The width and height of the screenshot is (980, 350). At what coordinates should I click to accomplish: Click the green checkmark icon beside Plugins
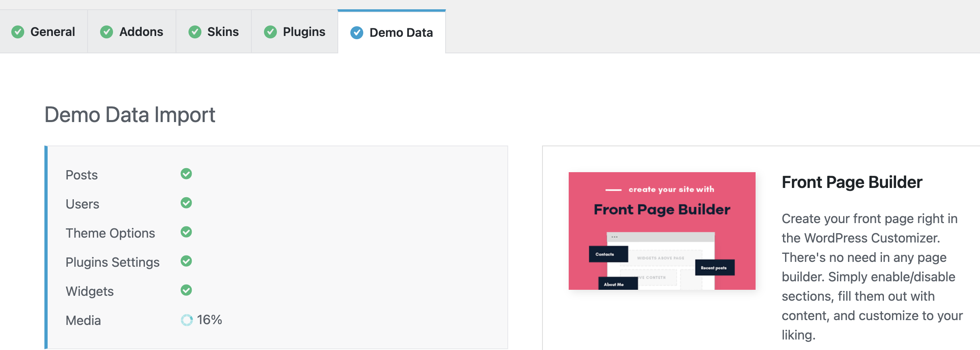point(270,32)
